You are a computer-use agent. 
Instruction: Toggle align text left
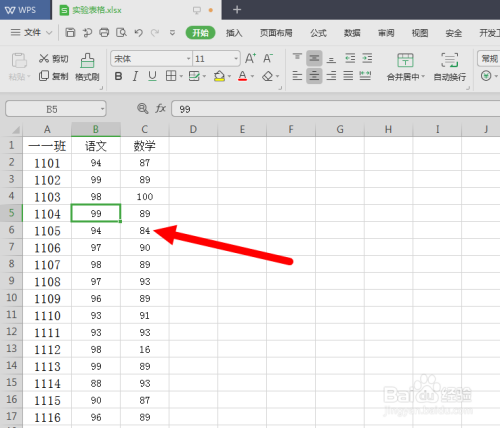pyautogui.click(x=297, y=76)
